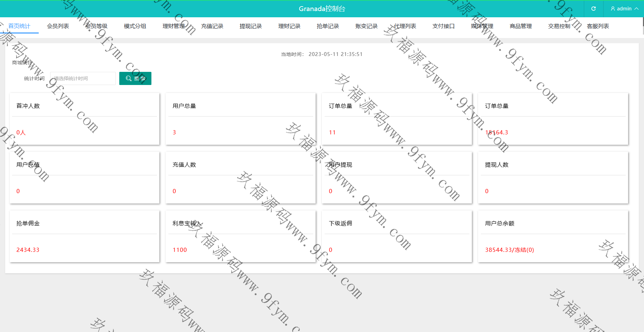644x332 pixels.
Task: Open the admin user dropdown
Action: tap(624, 9)
